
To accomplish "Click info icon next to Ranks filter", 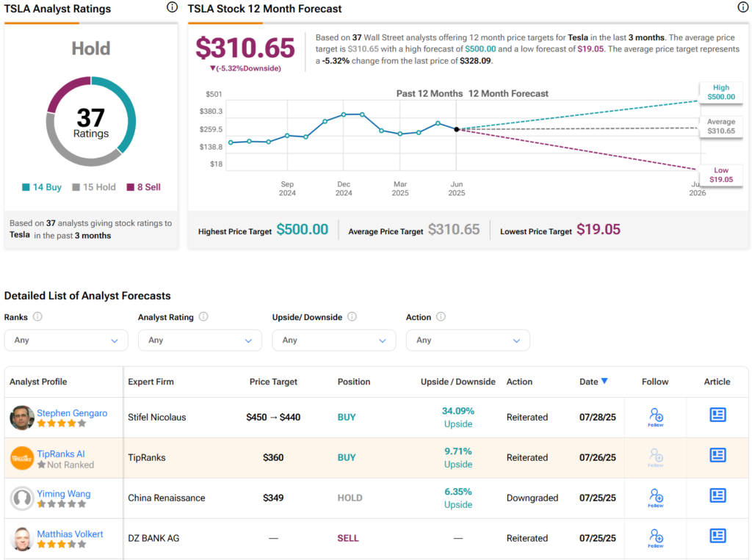I will tap(37, 317).
